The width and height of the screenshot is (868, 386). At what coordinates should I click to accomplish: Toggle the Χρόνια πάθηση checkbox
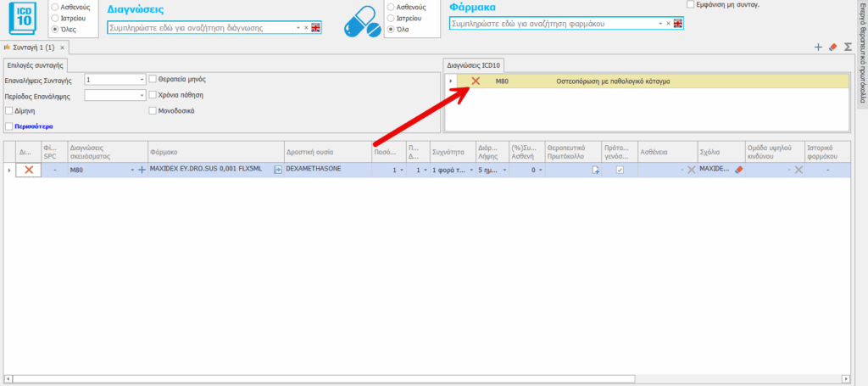pos(153,95)
